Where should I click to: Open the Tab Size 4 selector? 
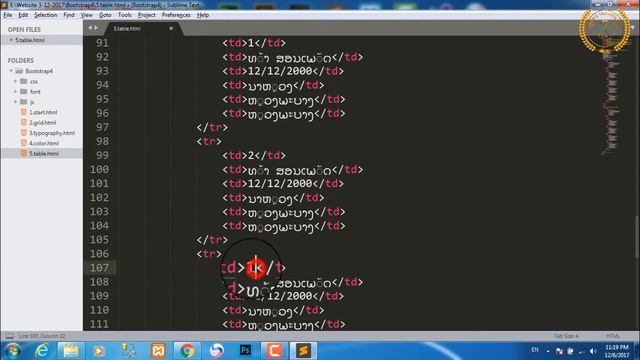(566, 336)
